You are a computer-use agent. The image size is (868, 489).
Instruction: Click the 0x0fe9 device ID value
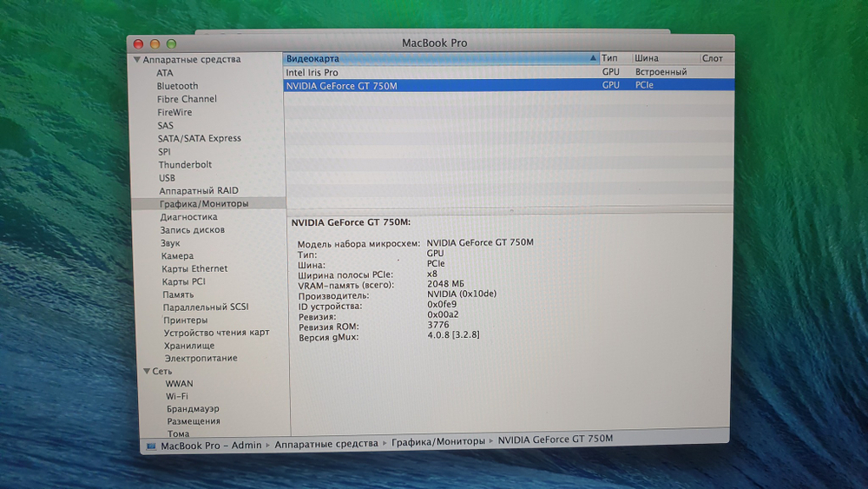pyautogui.click(x=442, y=305)
